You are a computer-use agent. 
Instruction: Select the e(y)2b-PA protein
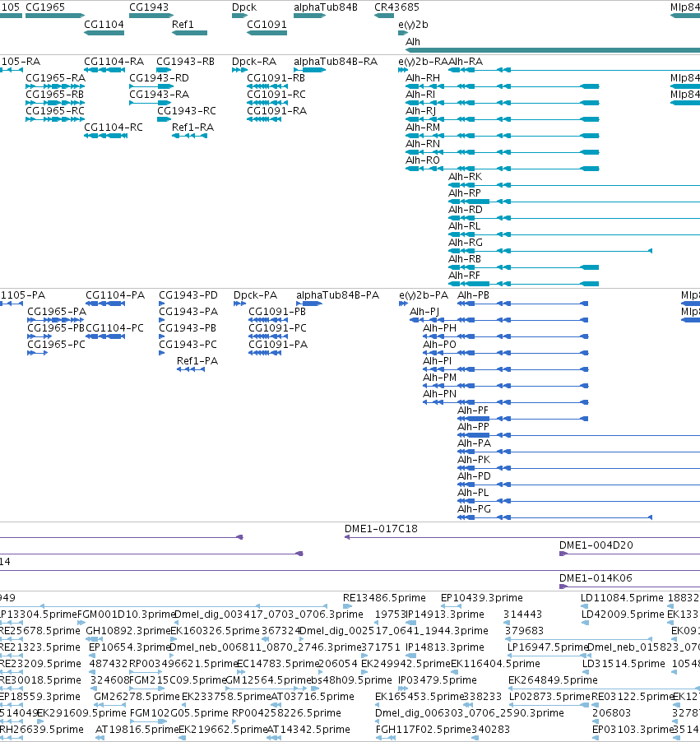(x=403, y=304)
